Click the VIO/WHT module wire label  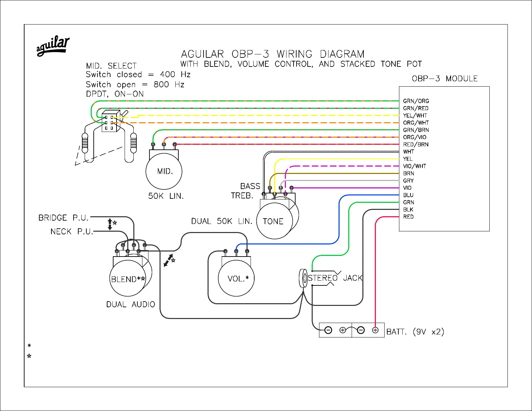tap(414, 166)
